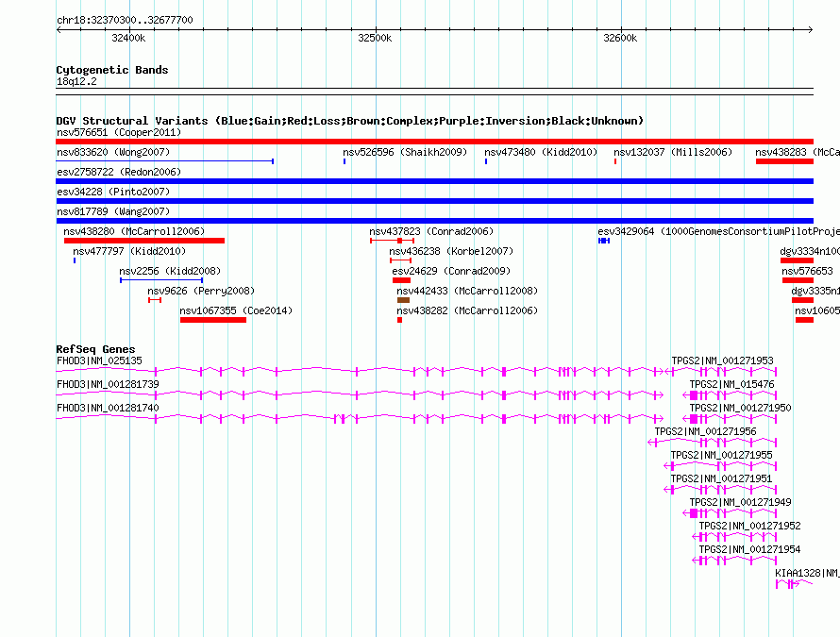Select the FHOD3|NM_001281740 transcript label

coord(108,408)
